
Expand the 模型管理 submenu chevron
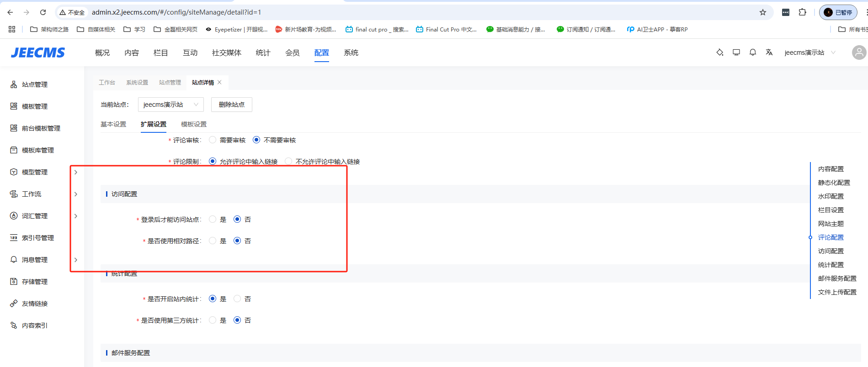pyautogui.click(x=76, y=172)
